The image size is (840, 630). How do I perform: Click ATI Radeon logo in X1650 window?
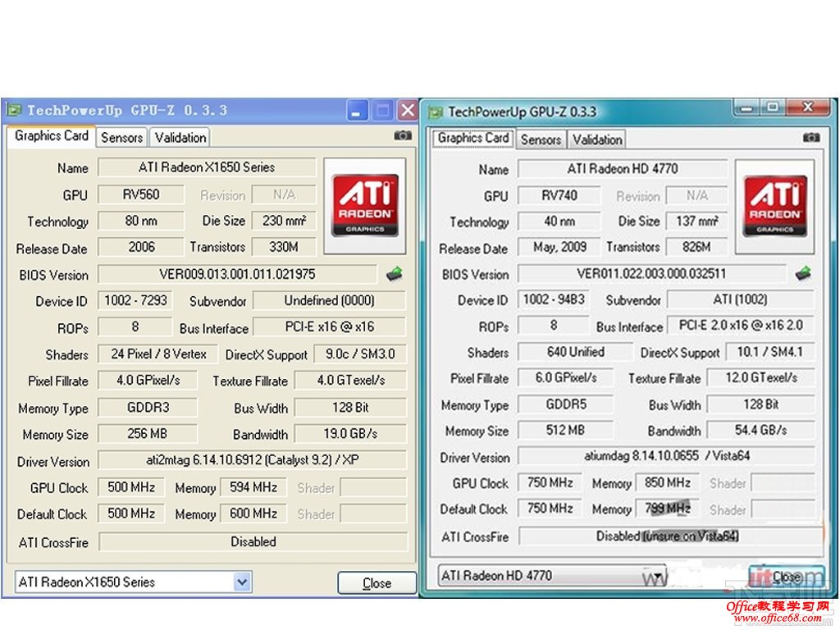point(365,206)
